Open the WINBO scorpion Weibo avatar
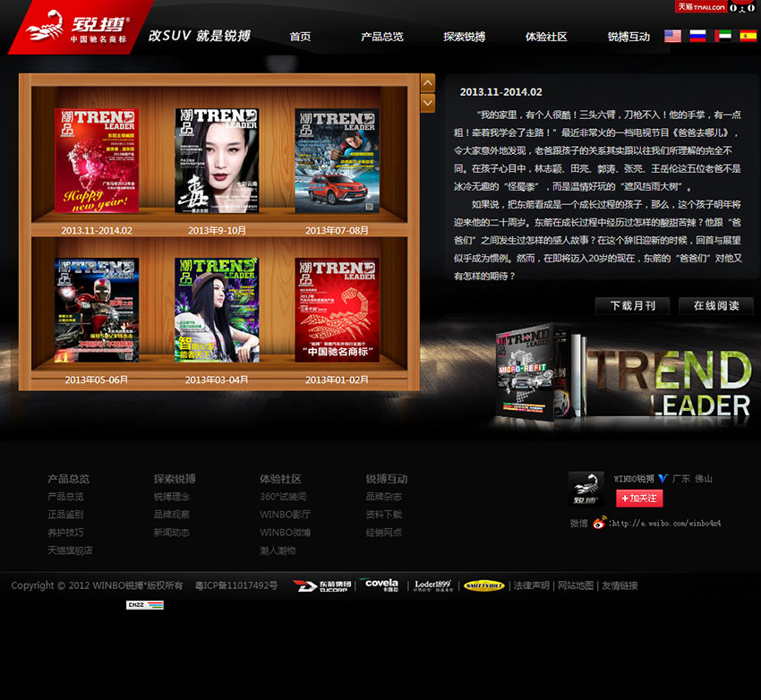Screen dimensions: 761x700 586,489
